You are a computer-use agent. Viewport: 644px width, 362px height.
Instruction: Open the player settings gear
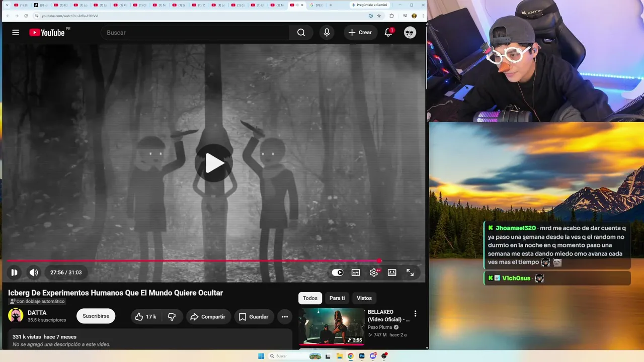(x=374, y=273)
